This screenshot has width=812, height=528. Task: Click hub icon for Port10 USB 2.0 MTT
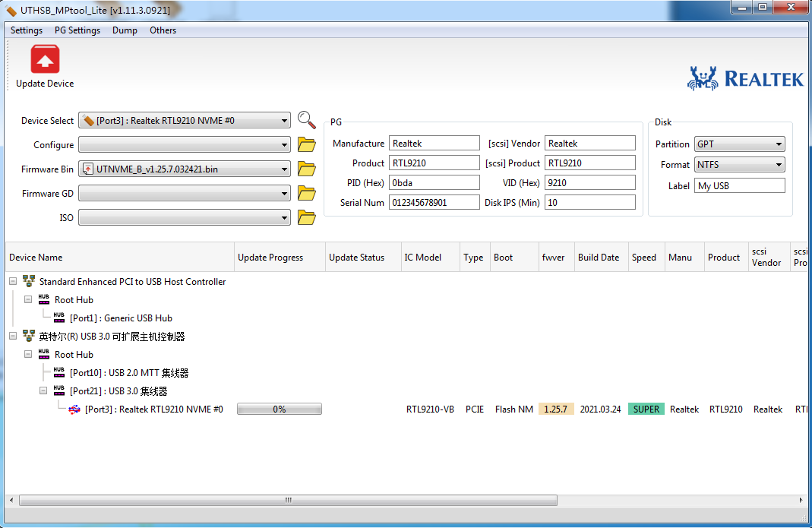(59, 372)
